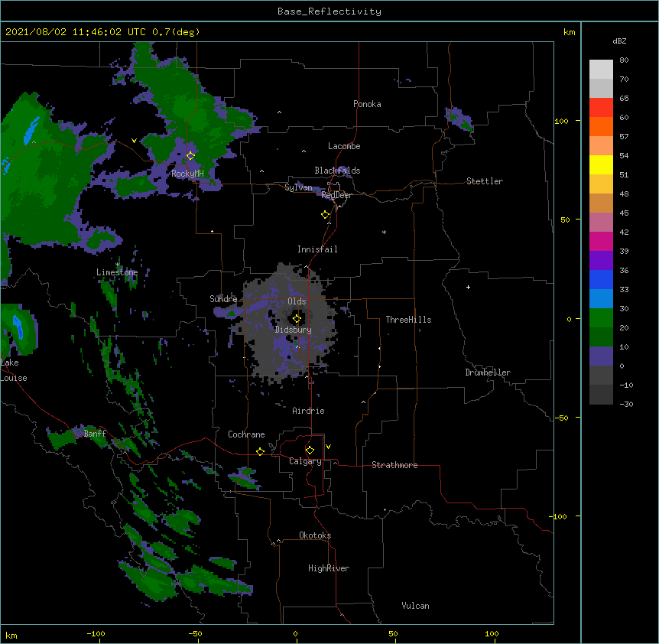Image resolution: width=659 pixels, height=644 pixels.
Task: Click the Ponoka city label
Action: point(367,104)
